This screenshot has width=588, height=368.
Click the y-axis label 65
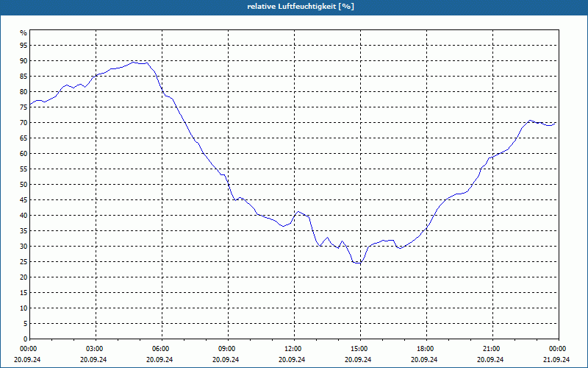tap(24, 138)
